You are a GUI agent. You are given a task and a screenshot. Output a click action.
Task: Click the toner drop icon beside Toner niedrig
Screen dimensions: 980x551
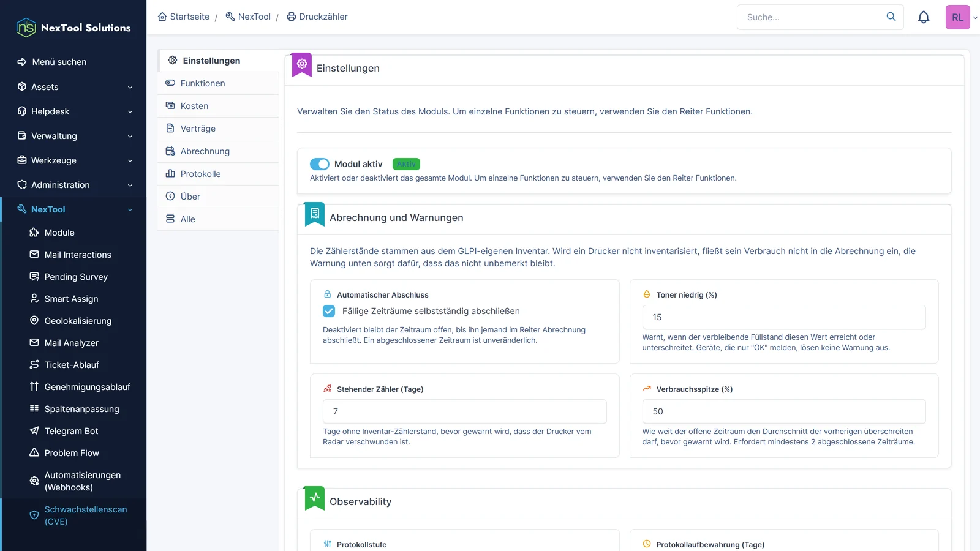(647, 294)
